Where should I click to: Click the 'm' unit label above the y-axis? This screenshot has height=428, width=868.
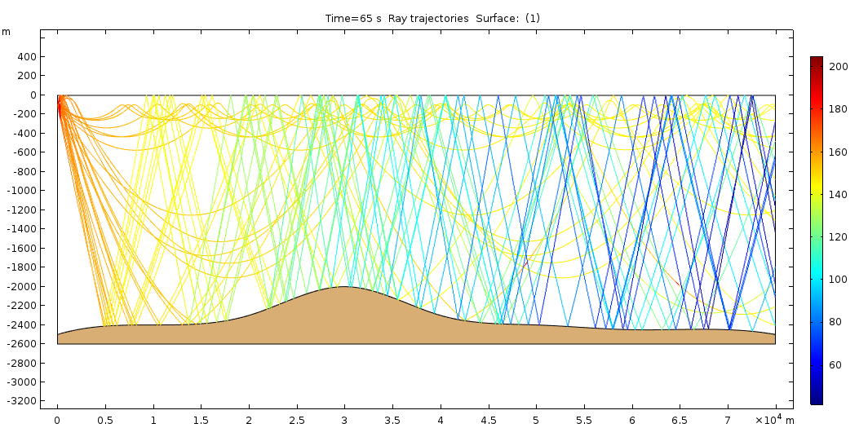click(7, 32)
